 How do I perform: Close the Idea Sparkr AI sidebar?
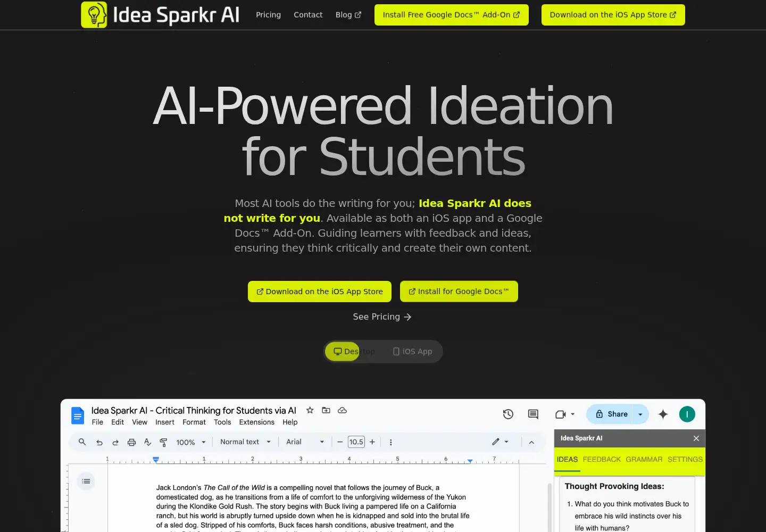pos(696,438)
